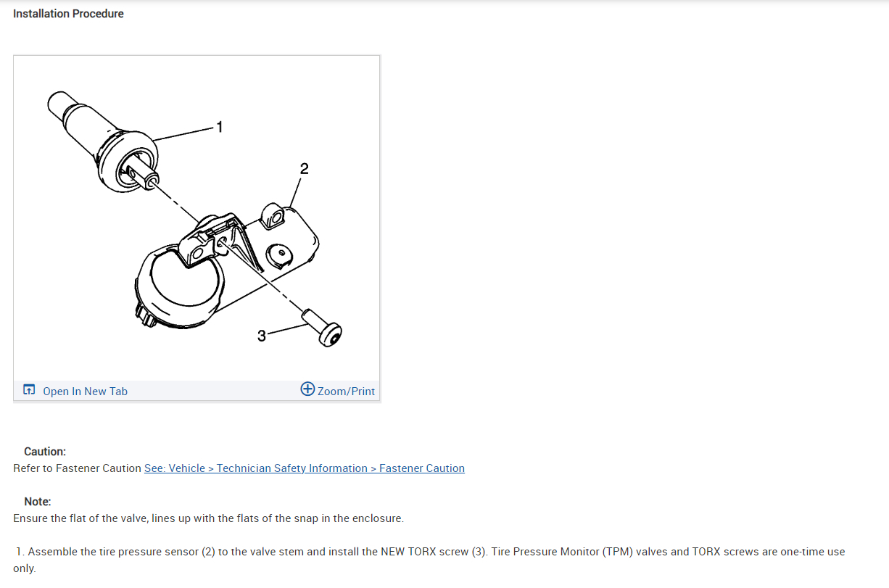Click callout number 1 in the diagram

220,128
